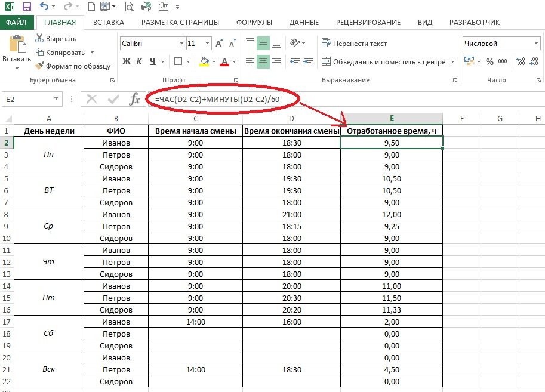Click formula bar with ЧАС formula
The image size is (545, 392).
[x=346, y=100]
